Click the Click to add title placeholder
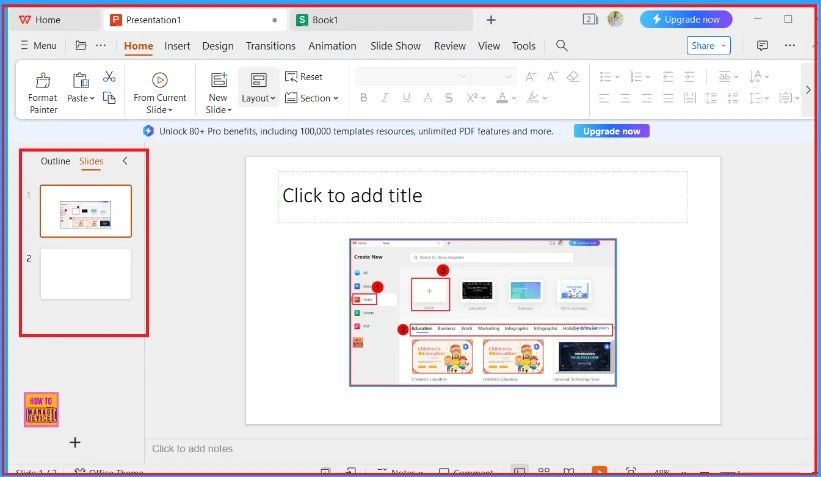The height and width of the screenshot is (477, 821). point(482,196)
